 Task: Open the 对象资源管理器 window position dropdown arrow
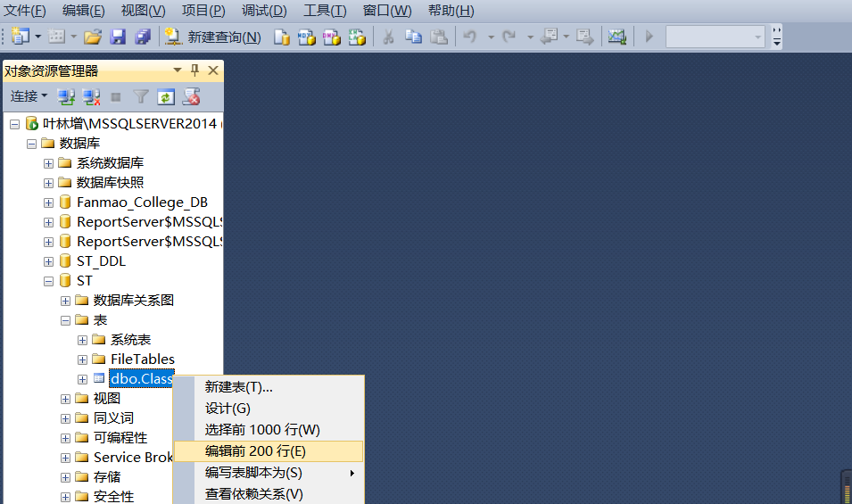click(178, 70)
